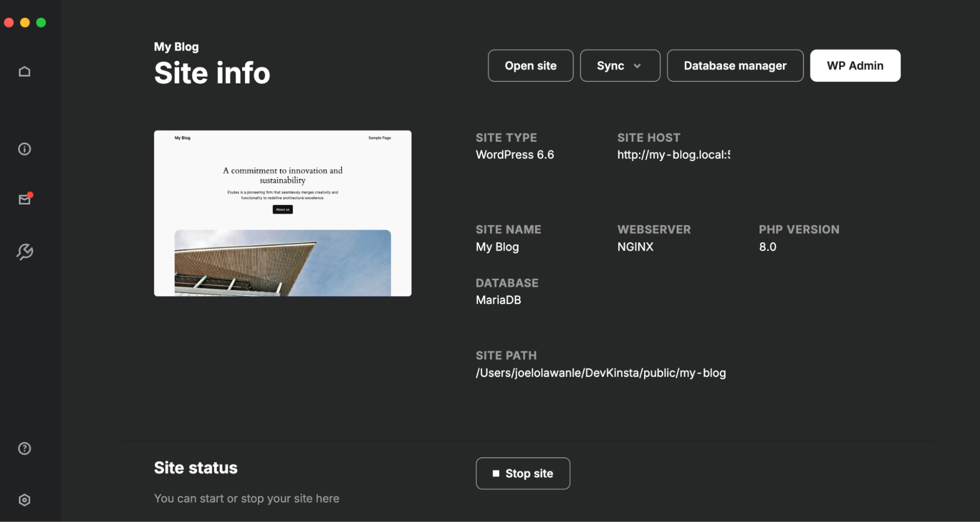Screen dimensions: 980x522
Task: Open the Database manager
Action: point(734,65)
